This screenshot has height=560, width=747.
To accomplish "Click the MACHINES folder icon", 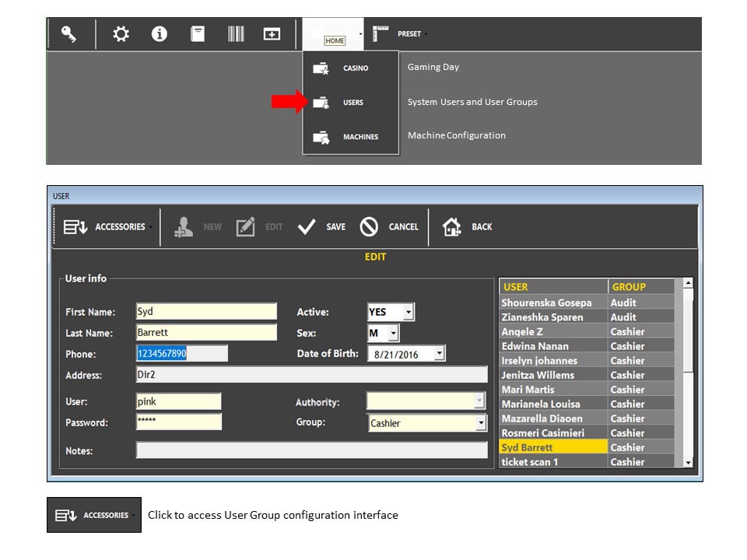I will [321, 137].
